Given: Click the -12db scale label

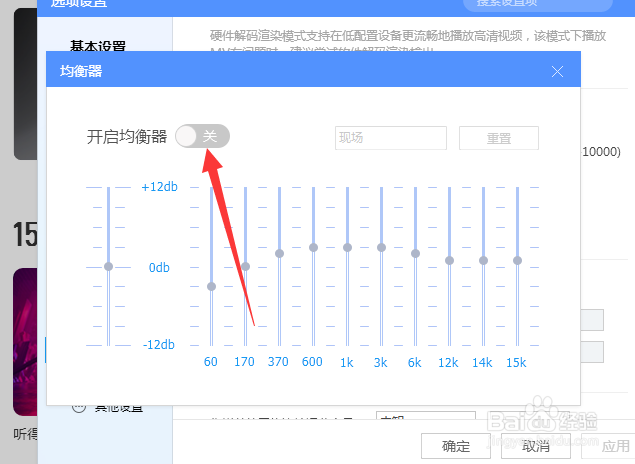Looking at the screenshot, I should click(x=159, y=345).
